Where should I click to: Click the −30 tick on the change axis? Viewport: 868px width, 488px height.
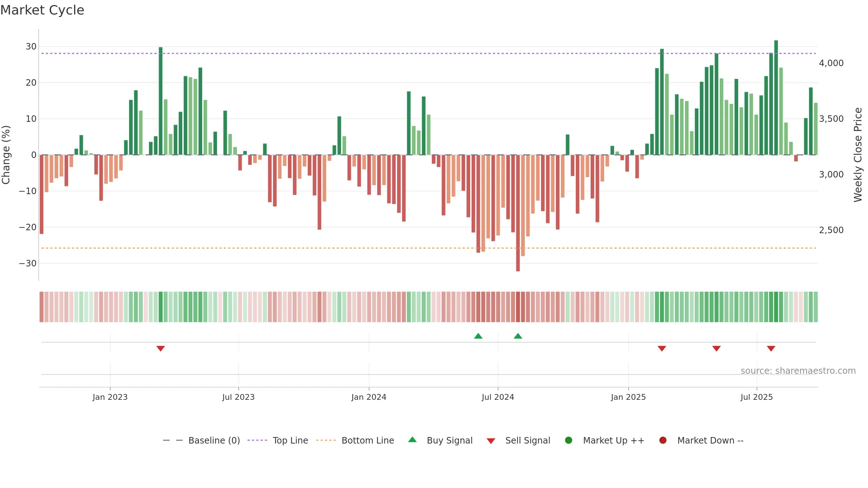[27, 263]
